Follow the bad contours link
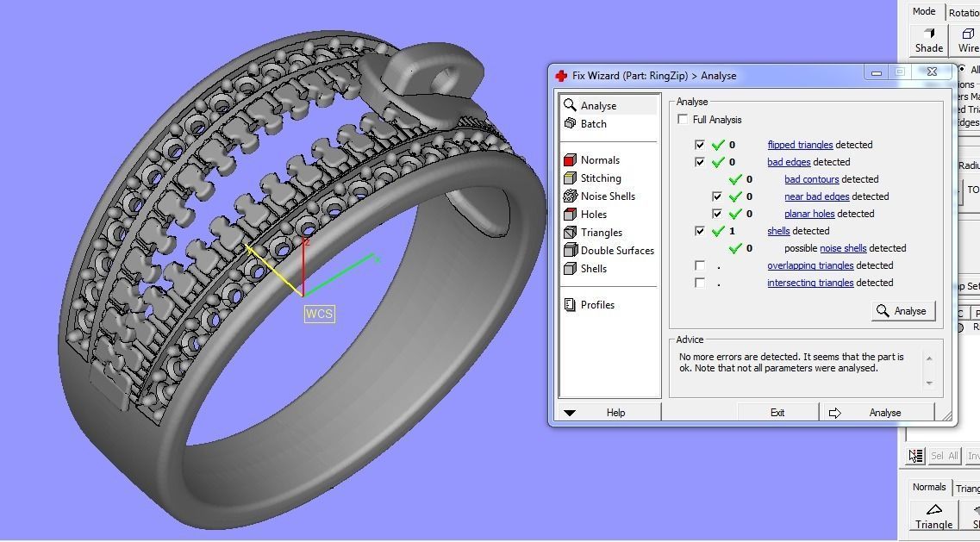Image resolution: width=980 pixels, height=542 pixels. tap(811, 179)
